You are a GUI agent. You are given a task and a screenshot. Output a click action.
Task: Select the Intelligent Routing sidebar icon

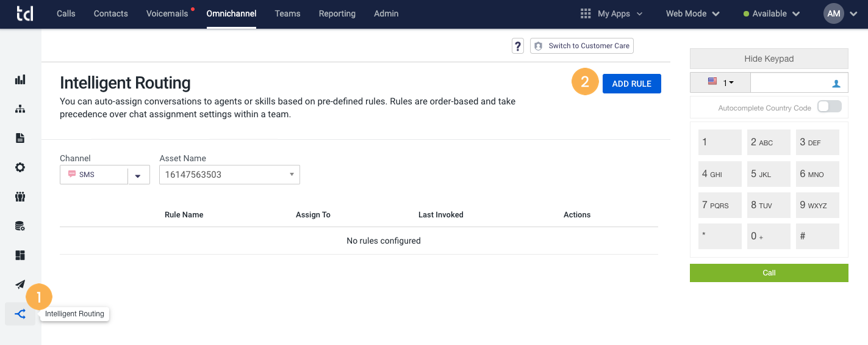click(x=20, y=314)
